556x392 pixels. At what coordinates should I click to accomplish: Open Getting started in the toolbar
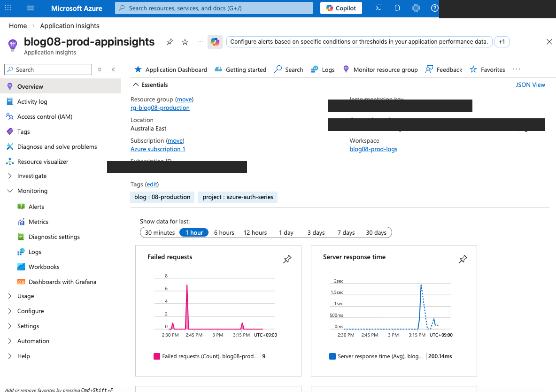[x=240, y=69]
